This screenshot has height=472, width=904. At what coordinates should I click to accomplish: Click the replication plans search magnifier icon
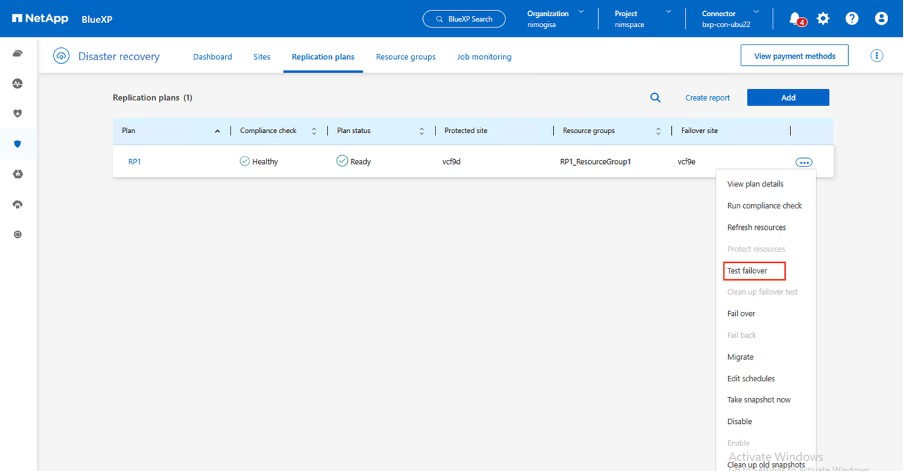tap(656, 97)
